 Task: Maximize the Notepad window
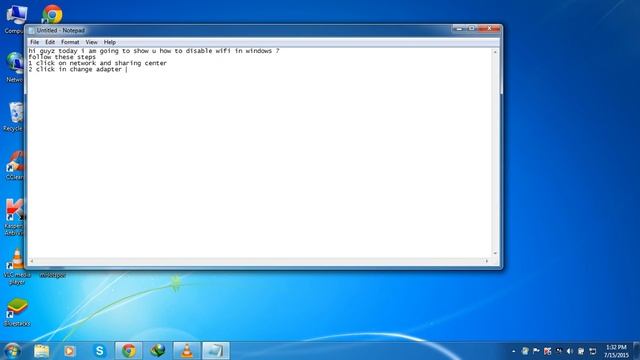pyautogui.click(x=472, y=28)
